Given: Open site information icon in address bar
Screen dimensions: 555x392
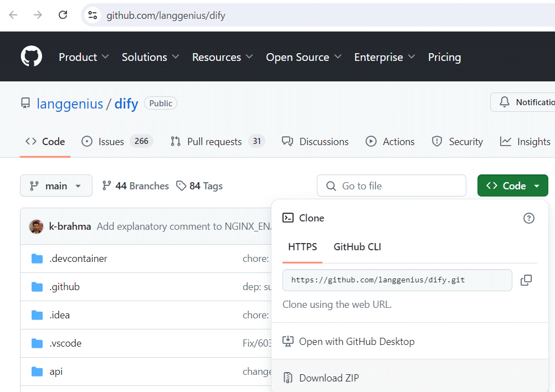Looking at the screenshot, I should [92, 15].
